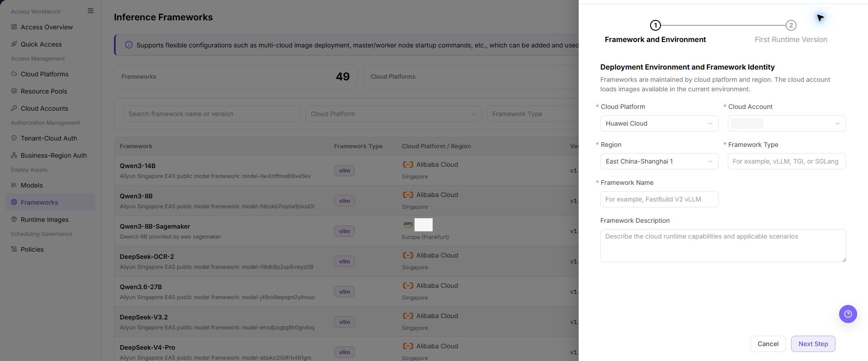Click the Business-Region Auth hierarchy icon
The image size is (868, 361).
(x=14, y=155)
